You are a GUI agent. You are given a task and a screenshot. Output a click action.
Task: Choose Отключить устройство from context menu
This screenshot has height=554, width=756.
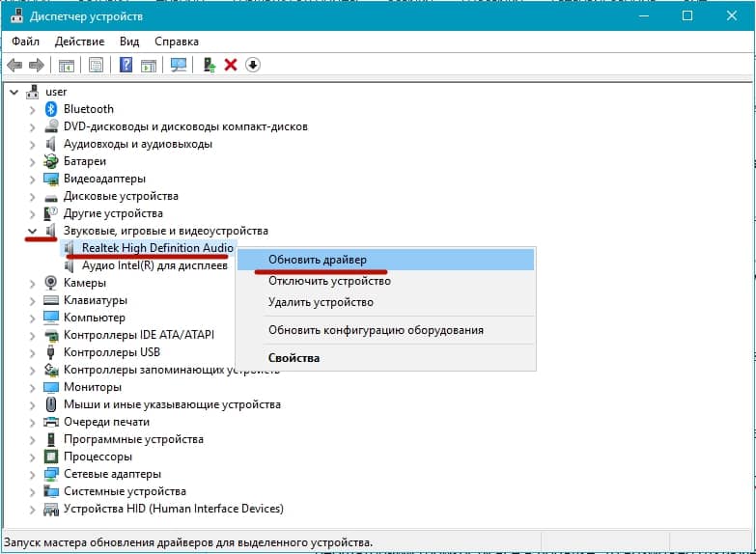(x=385, y=281)
